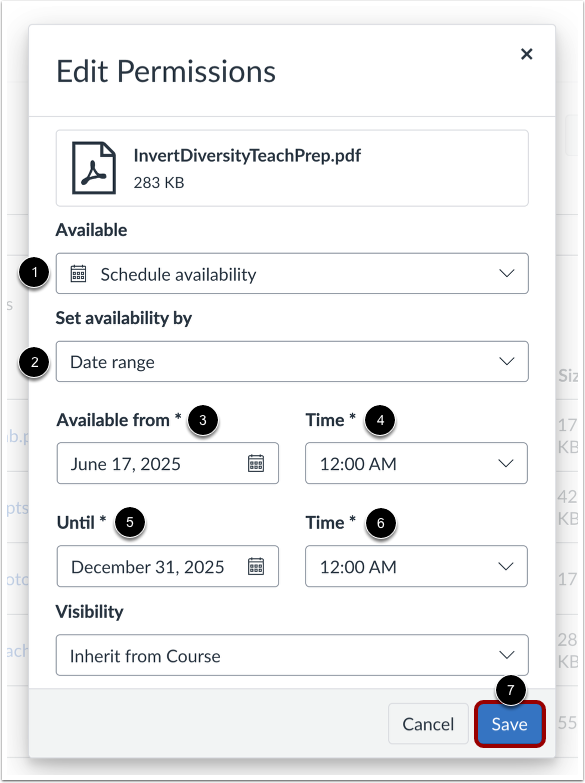Open the Until Time dropdown

[x=416, y=566]
